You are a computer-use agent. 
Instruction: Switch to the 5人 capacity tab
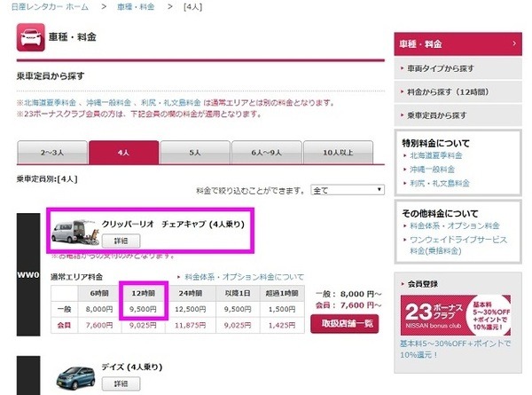click(x=195, y=153)
